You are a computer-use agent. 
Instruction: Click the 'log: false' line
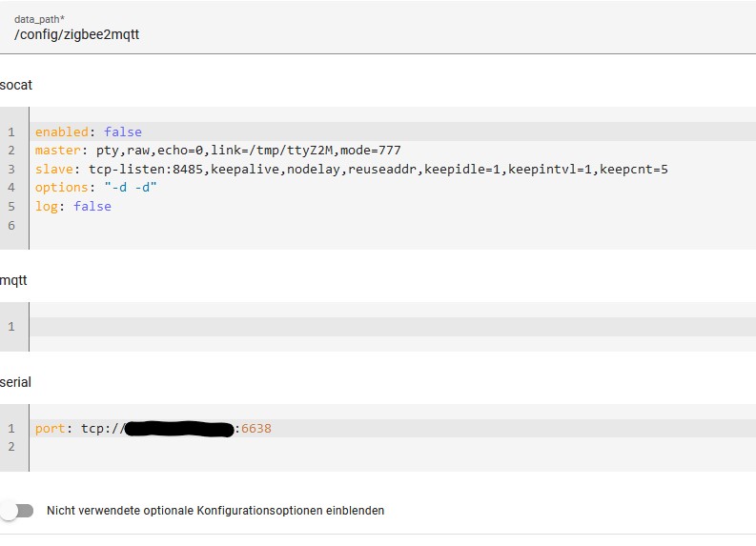pyautogui.click(x=73, y=206)
